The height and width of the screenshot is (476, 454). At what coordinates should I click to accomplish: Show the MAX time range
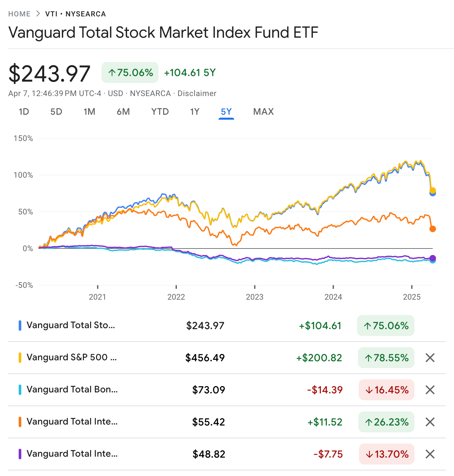(x=263, y=112)
